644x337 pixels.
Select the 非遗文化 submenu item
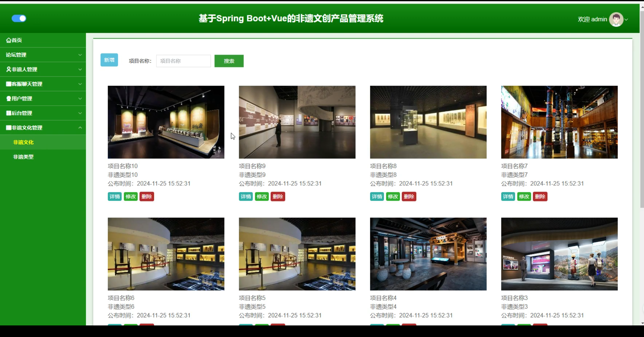coord(23,142)
